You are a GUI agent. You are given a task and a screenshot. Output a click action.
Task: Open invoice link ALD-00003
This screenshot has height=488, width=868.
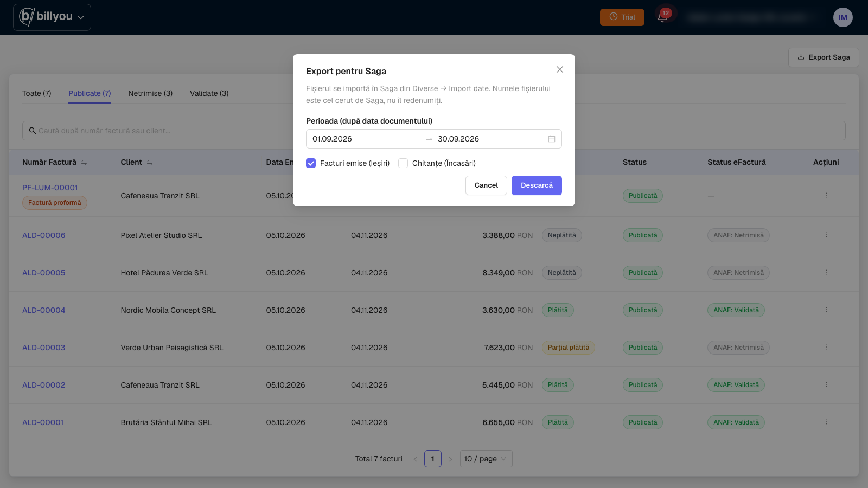pyautogui.click(x=44, y=348)
